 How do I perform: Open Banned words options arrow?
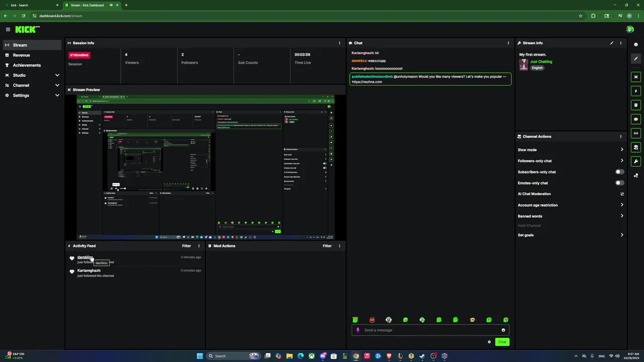[622, 216]
